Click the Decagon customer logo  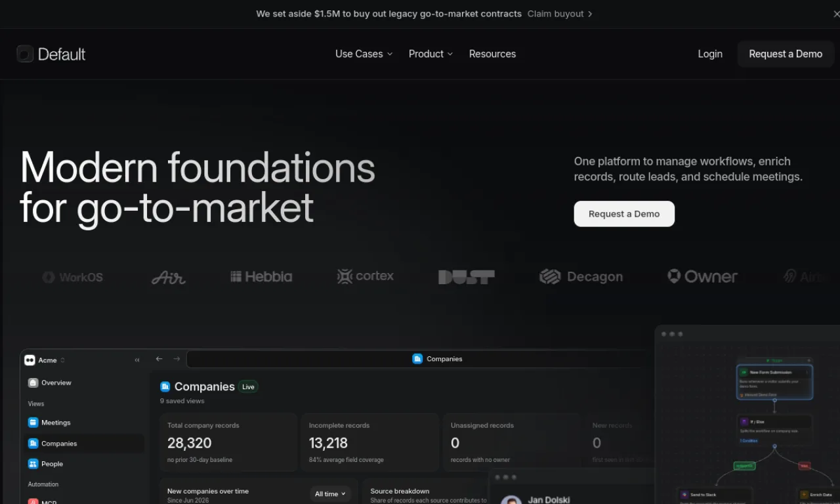(581, 277)
